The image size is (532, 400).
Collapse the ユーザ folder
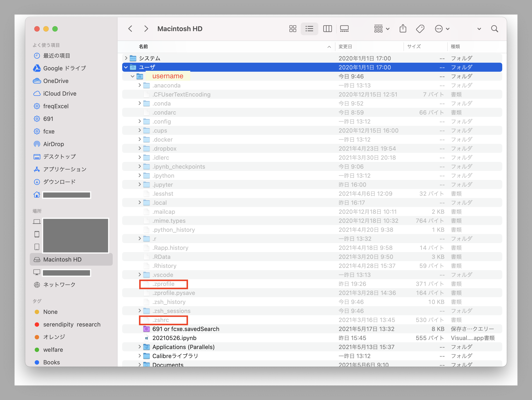[126, 67]
